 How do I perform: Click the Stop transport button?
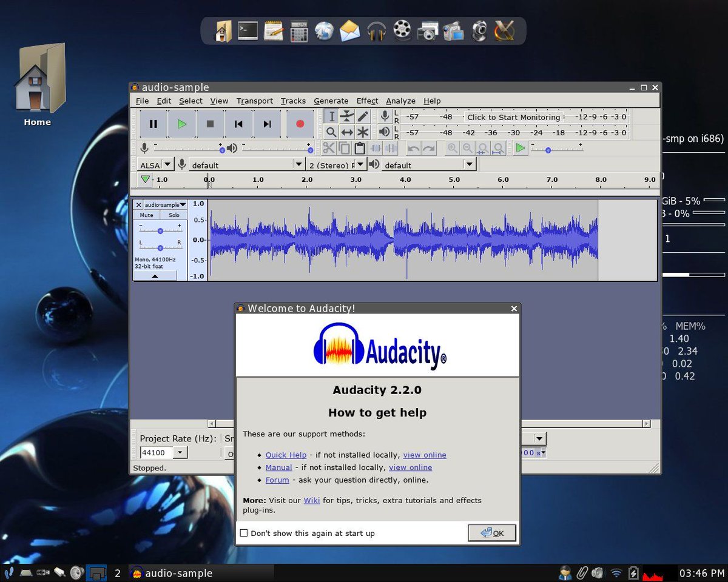point(211,124)
